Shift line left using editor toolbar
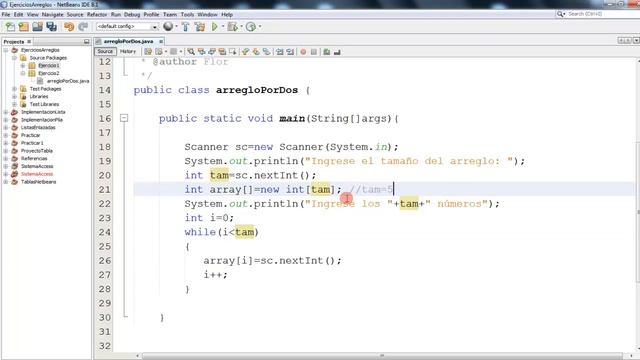640x360 pixels. [x=280, y=52]
